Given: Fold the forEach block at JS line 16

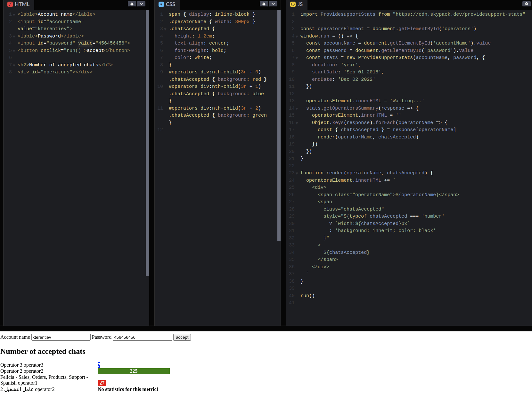Looking at the screenshot, I should click(x=297, y=123).
